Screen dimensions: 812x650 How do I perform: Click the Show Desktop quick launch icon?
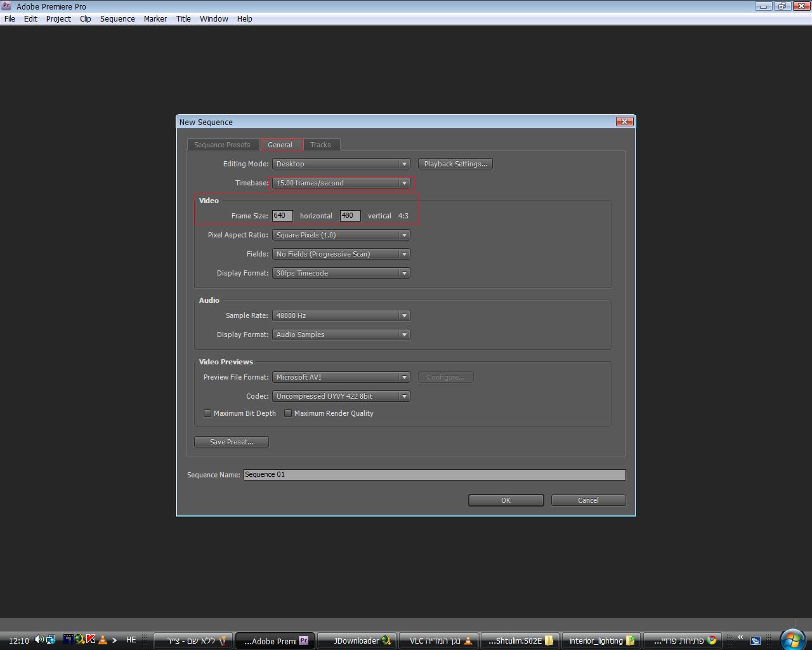[x=756, y=640]
